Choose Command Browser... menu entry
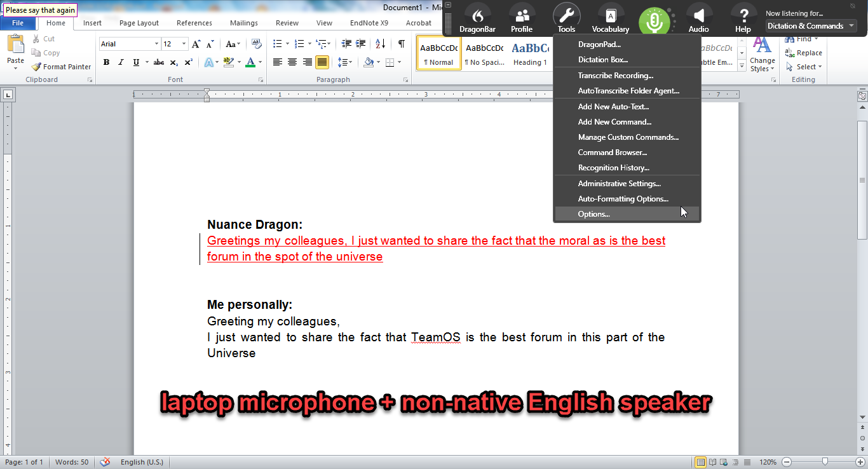Viewport: 868px width, 469px height. point(627,153)
